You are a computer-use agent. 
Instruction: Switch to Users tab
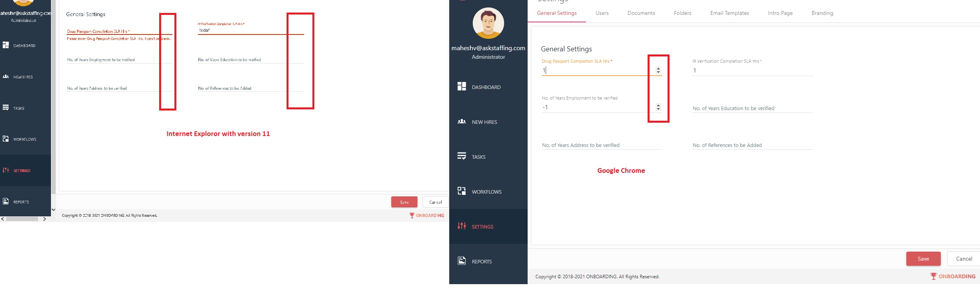tap(602, 13)
